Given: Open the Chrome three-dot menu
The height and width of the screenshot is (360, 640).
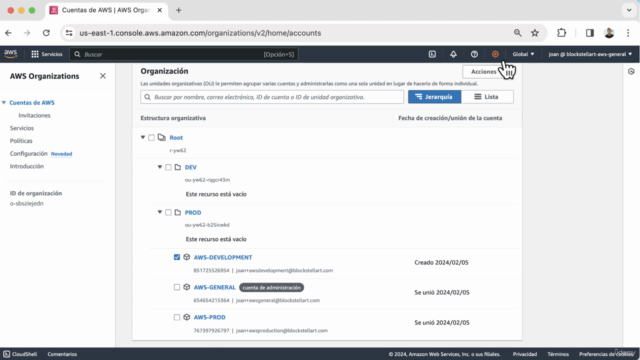Looking at the screenshot, I should [628, 33].
